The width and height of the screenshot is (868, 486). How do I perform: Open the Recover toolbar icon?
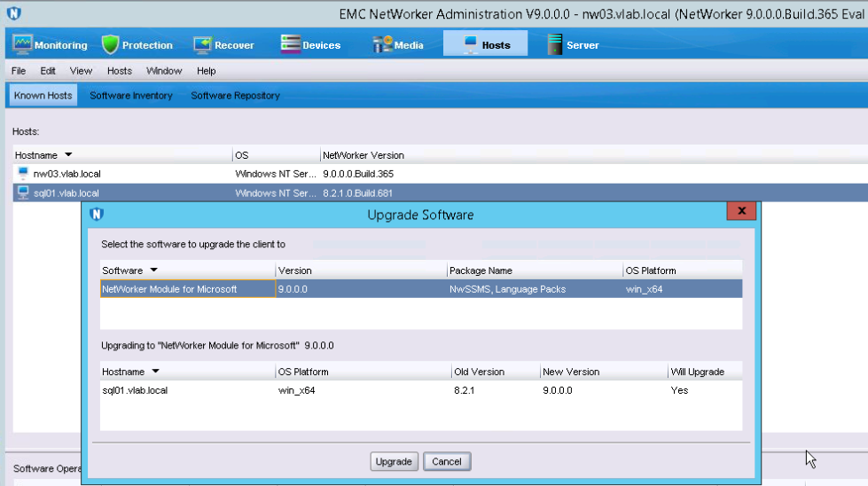[203, 45]
